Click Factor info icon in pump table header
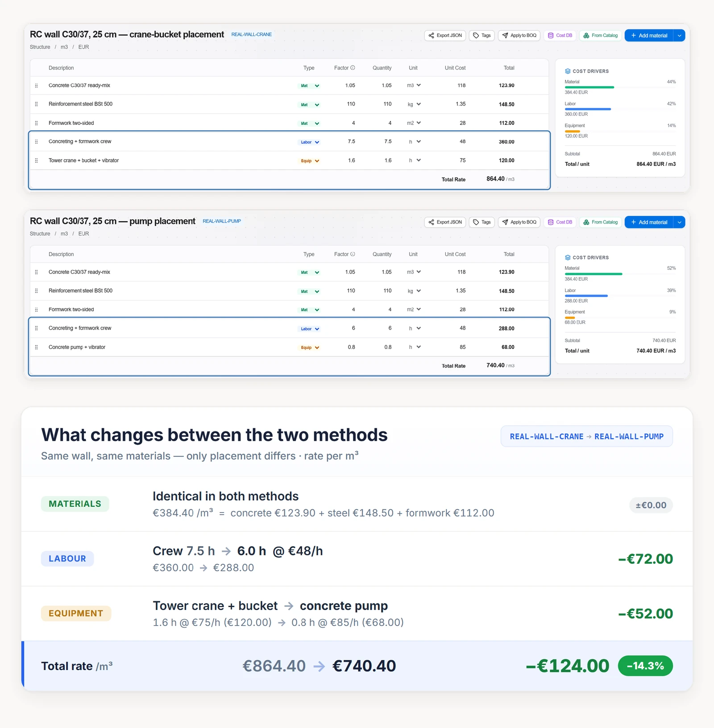 pos(353,254)
